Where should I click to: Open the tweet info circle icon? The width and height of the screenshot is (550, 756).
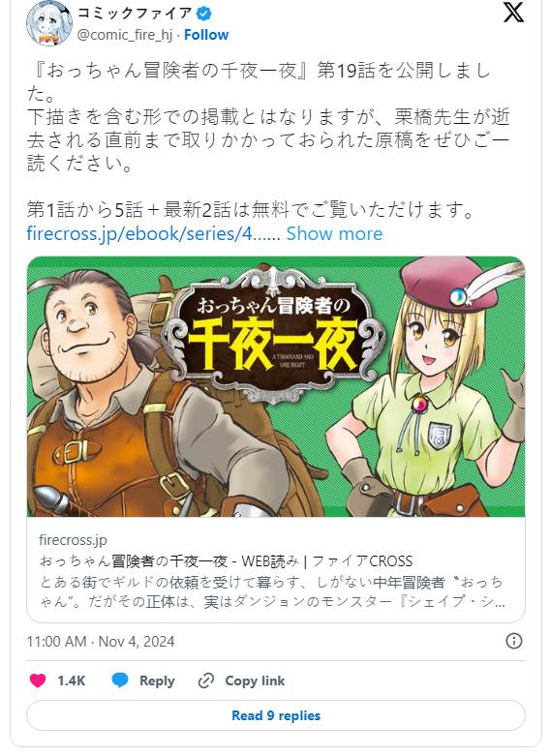point(514,641)
